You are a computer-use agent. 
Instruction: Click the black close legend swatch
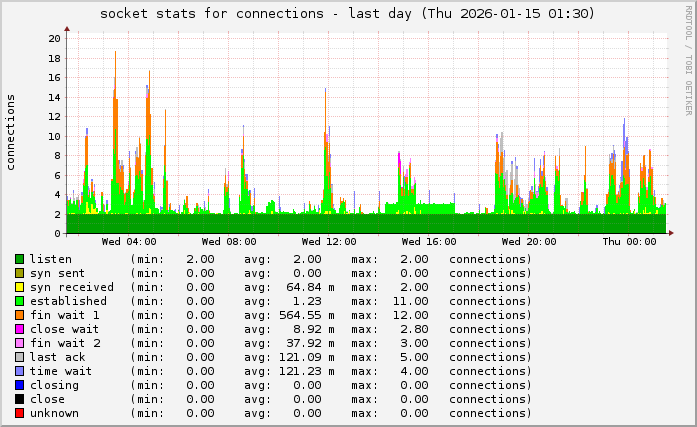pyautogui.click(x=19, y=399)
